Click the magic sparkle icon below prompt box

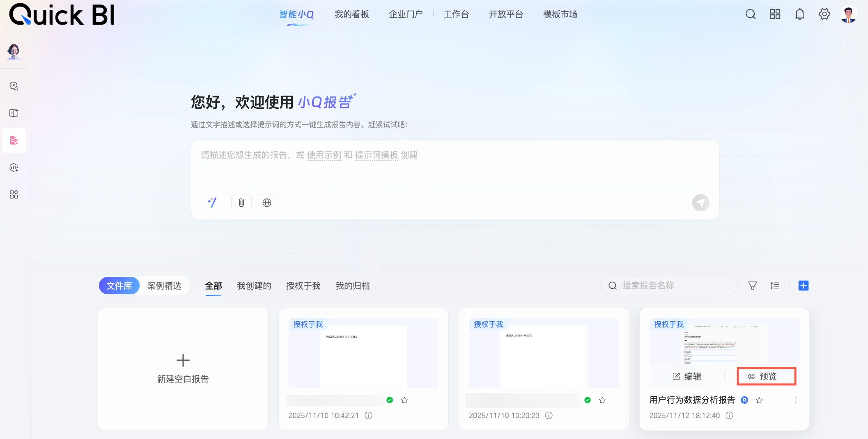212,203
